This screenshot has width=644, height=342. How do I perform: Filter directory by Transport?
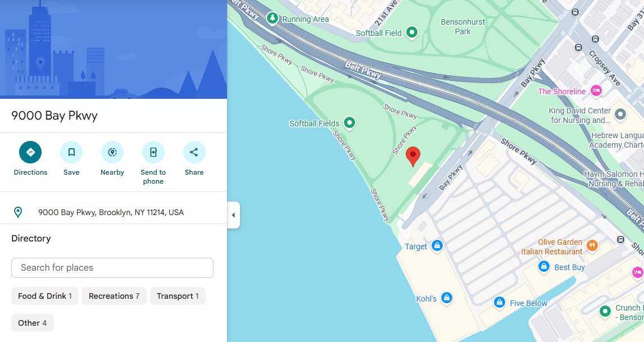[178, 296]
